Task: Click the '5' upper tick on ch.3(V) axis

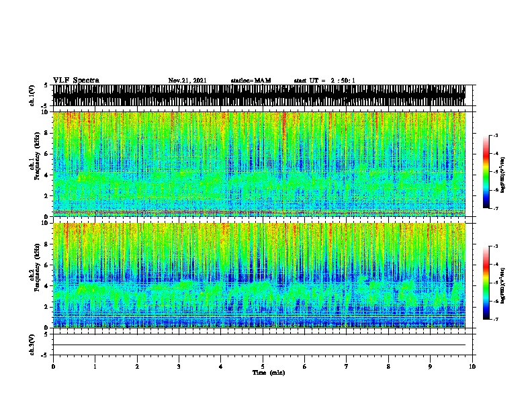Action: (x=46, y=334)
